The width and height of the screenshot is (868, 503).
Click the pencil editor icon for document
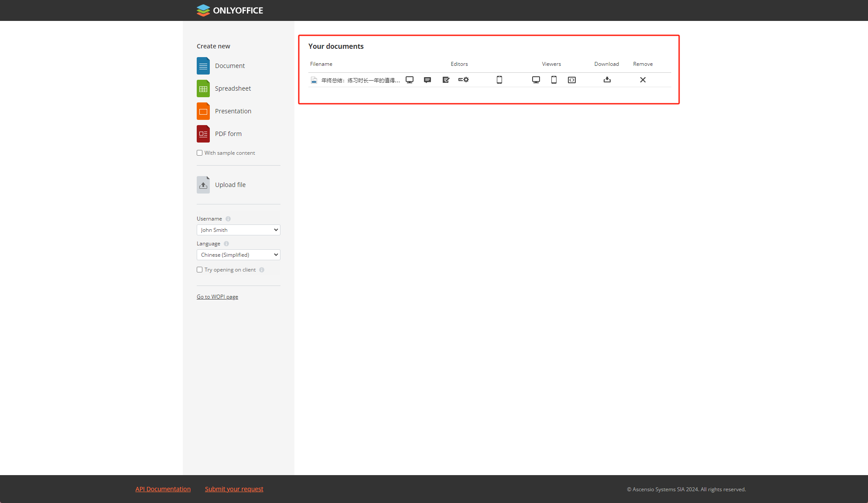click(x=446, y=79)
